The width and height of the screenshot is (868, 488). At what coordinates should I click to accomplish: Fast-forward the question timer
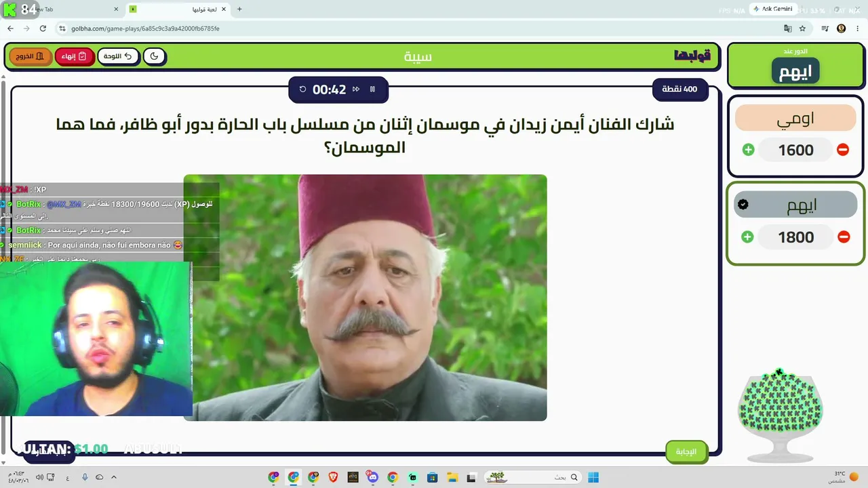pos(356,89)
